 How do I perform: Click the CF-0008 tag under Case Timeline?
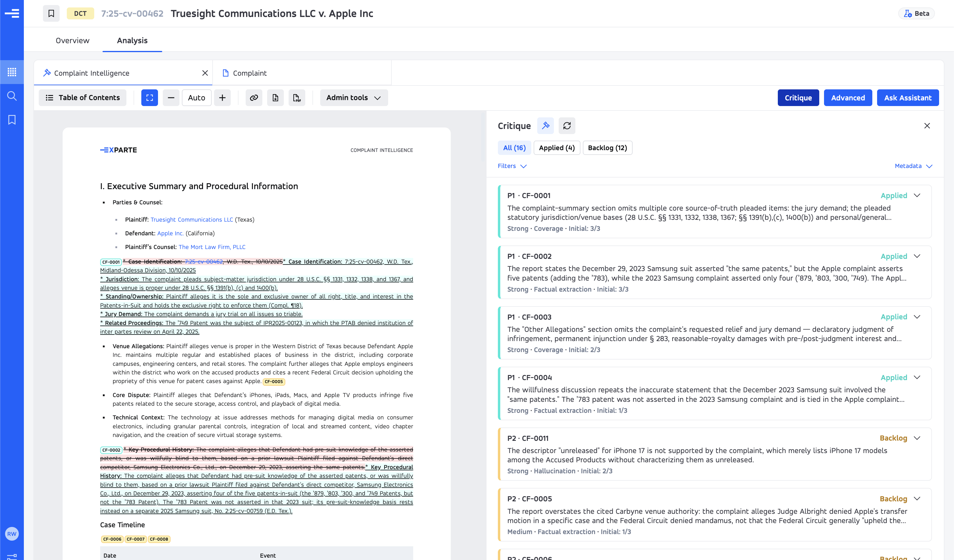click(x=159, y=539)
